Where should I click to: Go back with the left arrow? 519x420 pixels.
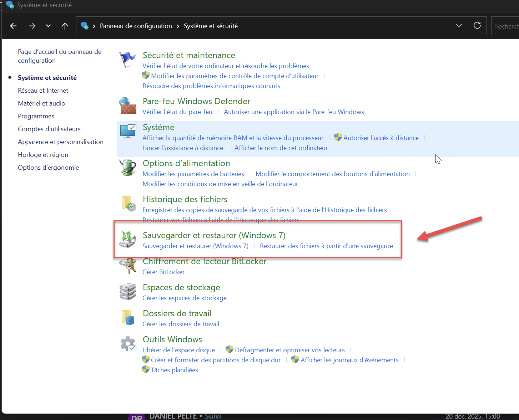coord(14,26)
